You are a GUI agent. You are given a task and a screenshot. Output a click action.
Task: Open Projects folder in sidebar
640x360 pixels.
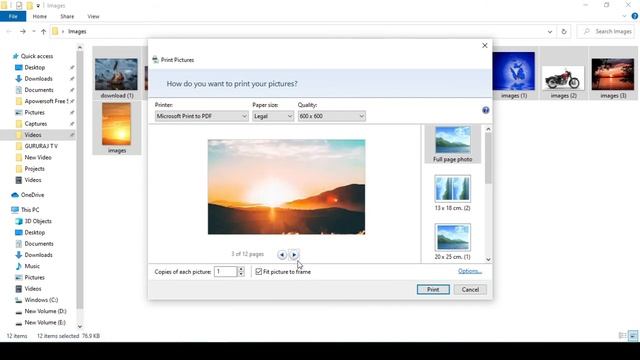click(x=34, y=169)
